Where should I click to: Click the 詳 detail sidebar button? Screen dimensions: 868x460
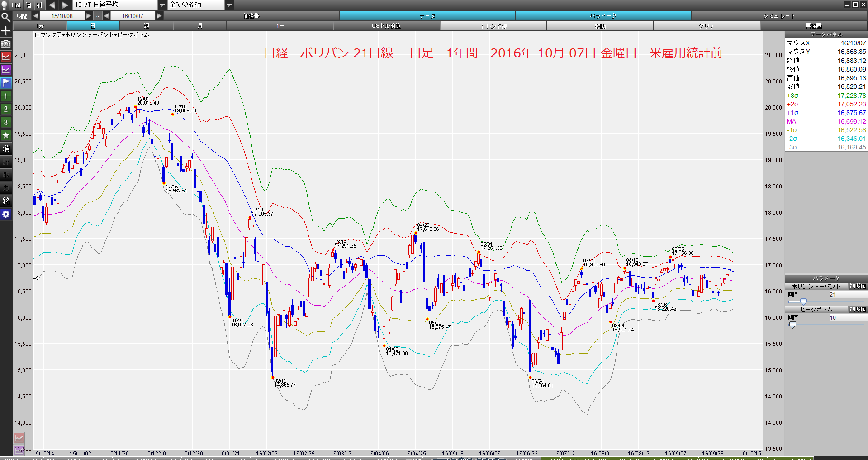pyautogui.click(x=6, y=162)
